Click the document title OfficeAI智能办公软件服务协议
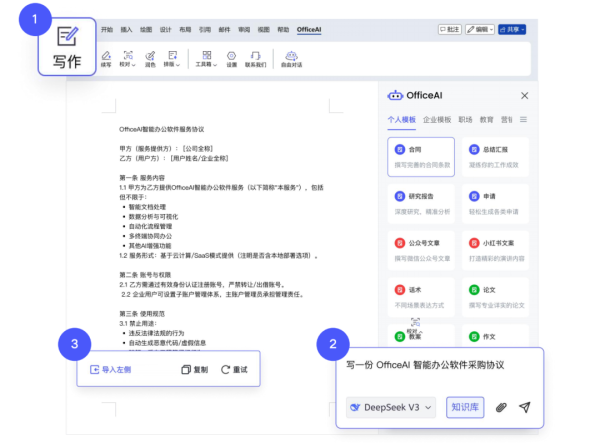Image resolution: width=600 pixels, height=443 pixels. (161, 129)
